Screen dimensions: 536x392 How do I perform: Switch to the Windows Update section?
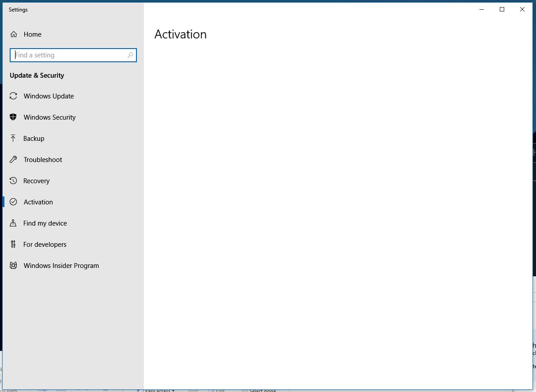(x=49, y=96)
